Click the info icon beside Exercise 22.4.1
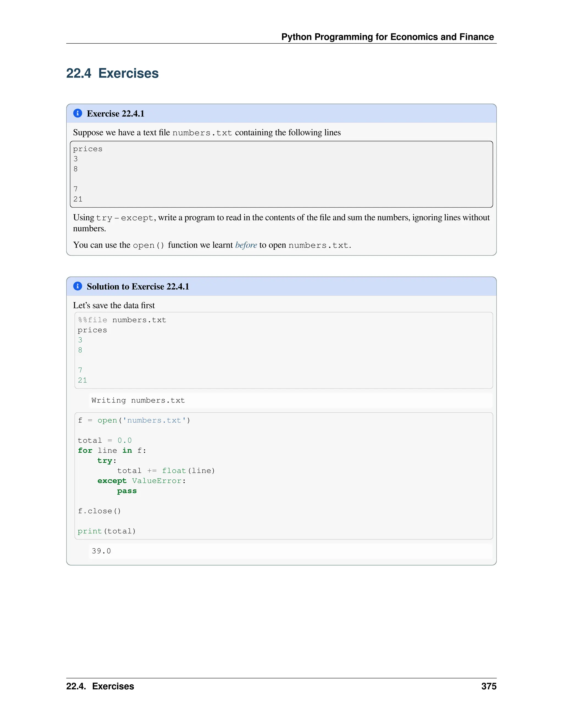This screenshot has height=728, width=563. click(x=77, y=113)
